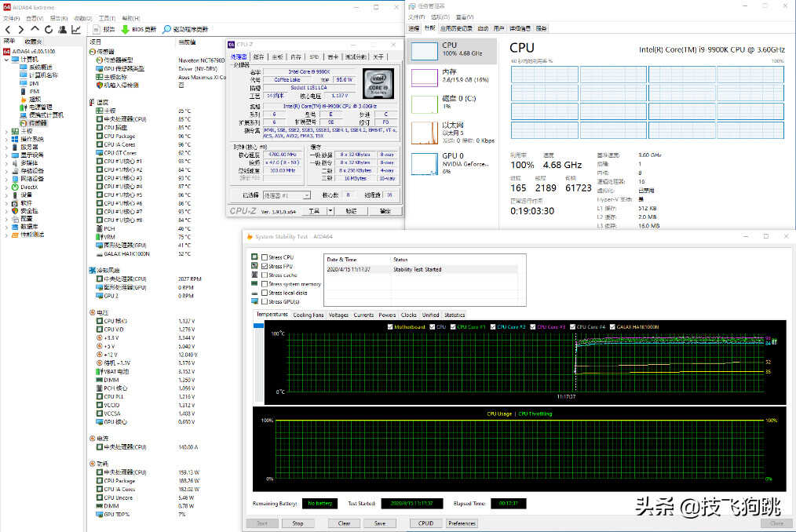Click the green BIOS 更新 download arrow

click(125, 30)
